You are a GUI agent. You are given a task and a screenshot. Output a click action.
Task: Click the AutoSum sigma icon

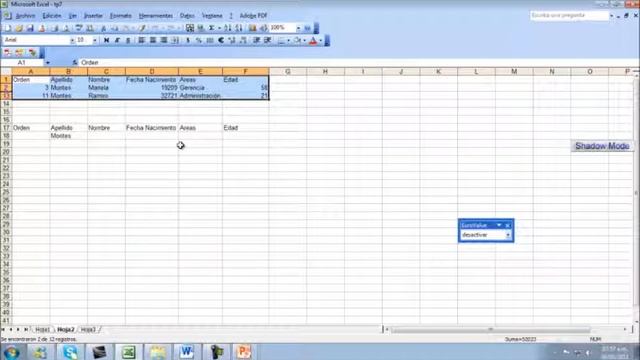(211, 28)
